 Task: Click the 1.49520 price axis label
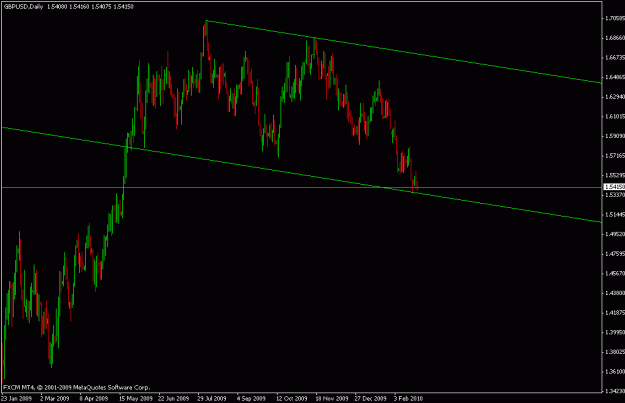[x=615, y=234]
